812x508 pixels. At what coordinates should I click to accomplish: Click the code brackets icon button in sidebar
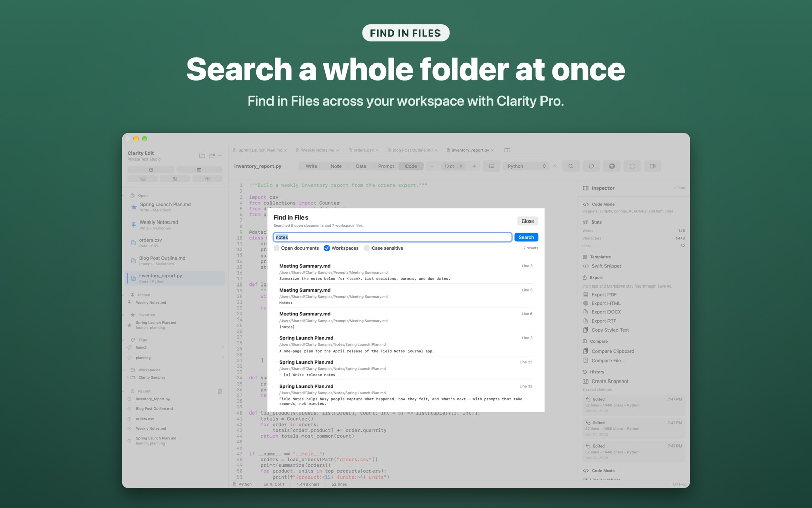tap(207, 179)
